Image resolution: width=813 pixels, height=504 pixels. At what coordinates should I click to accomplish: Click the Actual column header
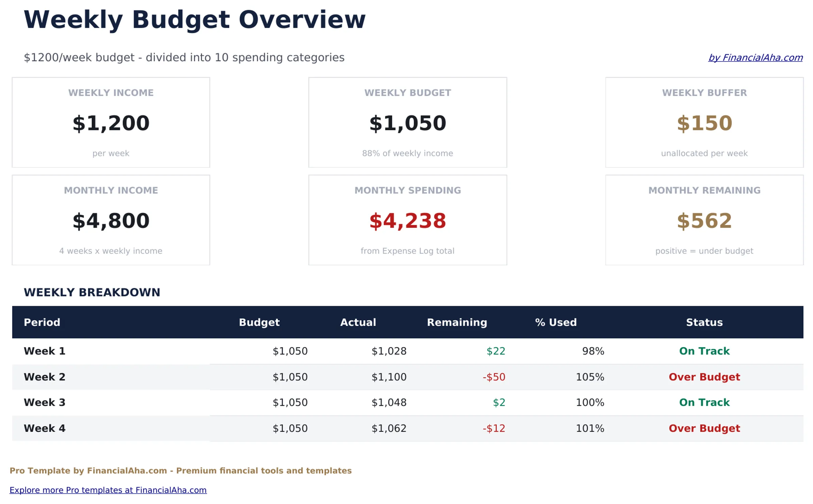click(358, 322)
